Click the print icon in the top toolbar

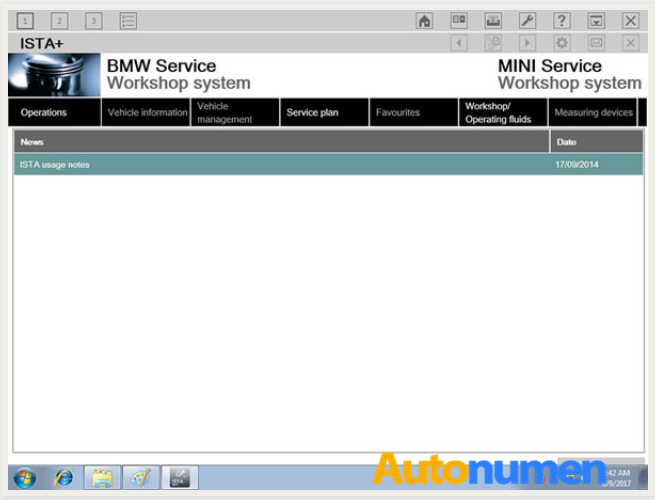(493, 20)
